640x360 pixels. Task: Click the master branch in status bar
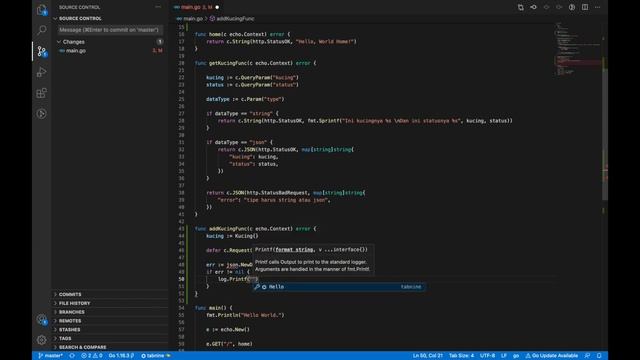click(51, 356)
